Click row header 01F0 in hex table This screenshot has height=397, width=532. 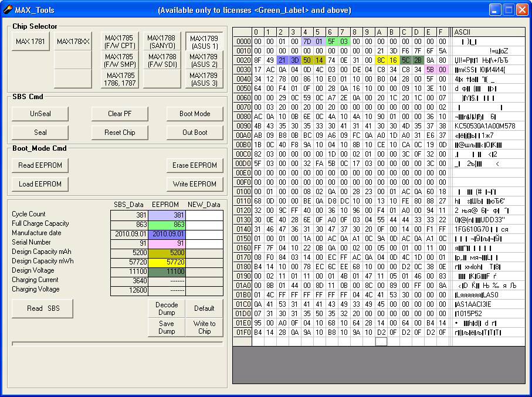(x=243, y=332)
